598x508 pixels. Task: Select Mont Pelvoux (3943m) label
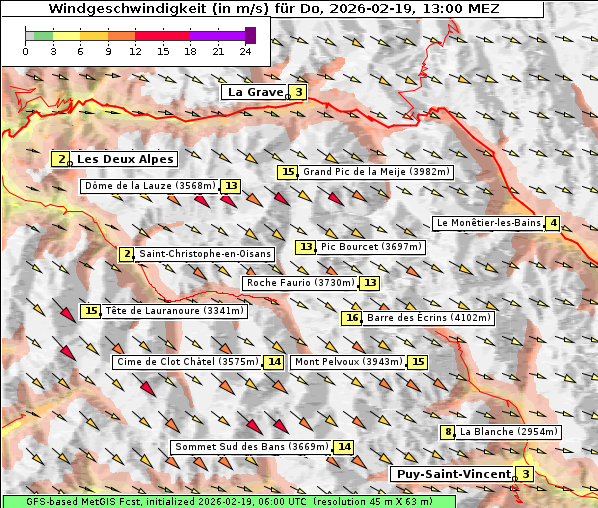[x=348, y=362]
